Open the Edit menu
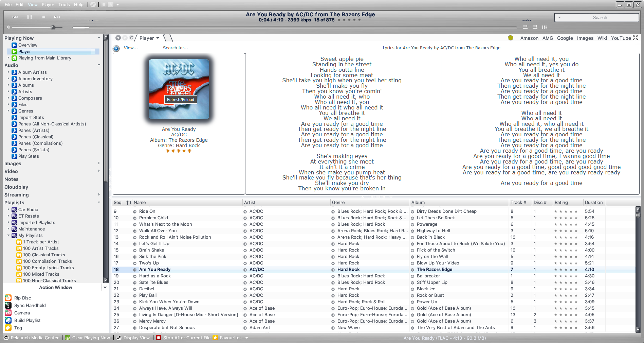This screenshot has width=644, height=343. pyautogui.click(x=20, y=4)
